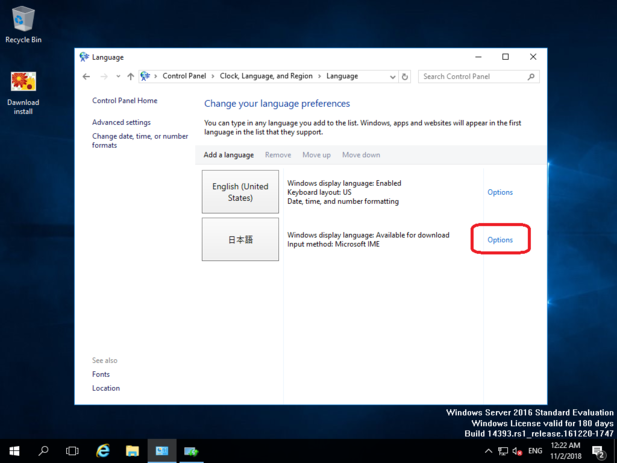The height and width of the screenshot is (463, 617).
Task: Click the Control Panel address bar icon
Action: pyautogui.click(x=145, y=76)
